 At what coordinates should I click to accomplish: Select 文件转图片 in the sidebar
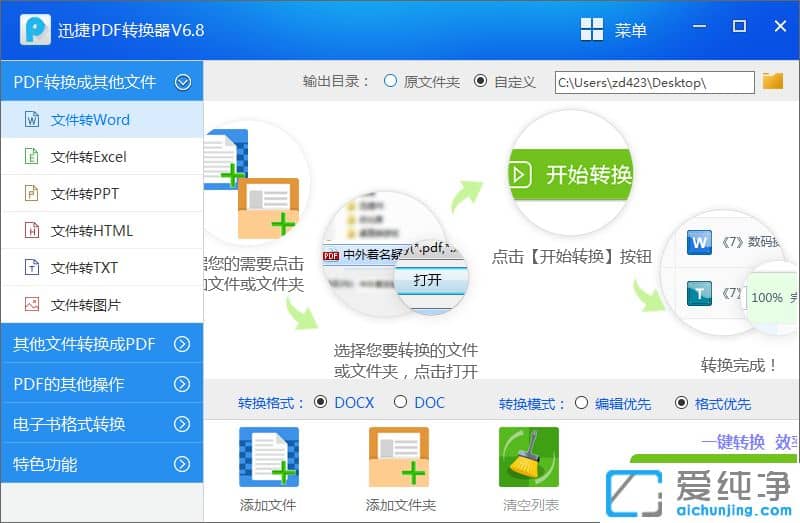click(x=102, y=305)
